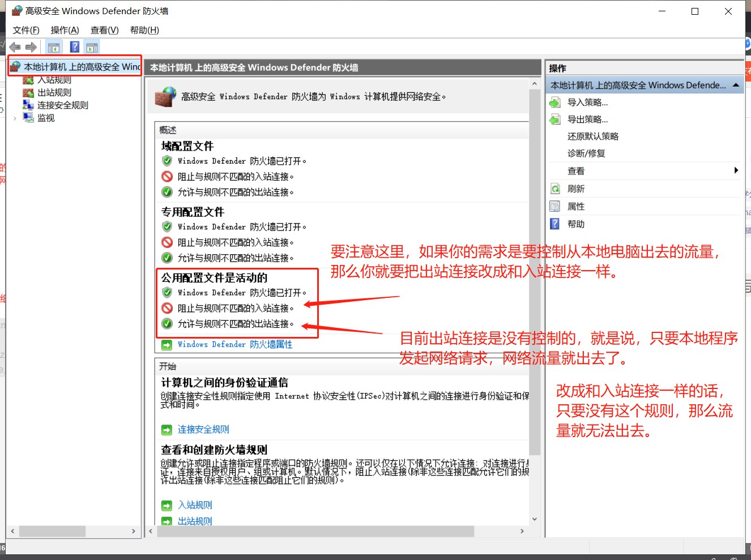Click the 导出策略 icon in actions pane
The height and width of the screenshot is (560, 751).
[555, 119]
